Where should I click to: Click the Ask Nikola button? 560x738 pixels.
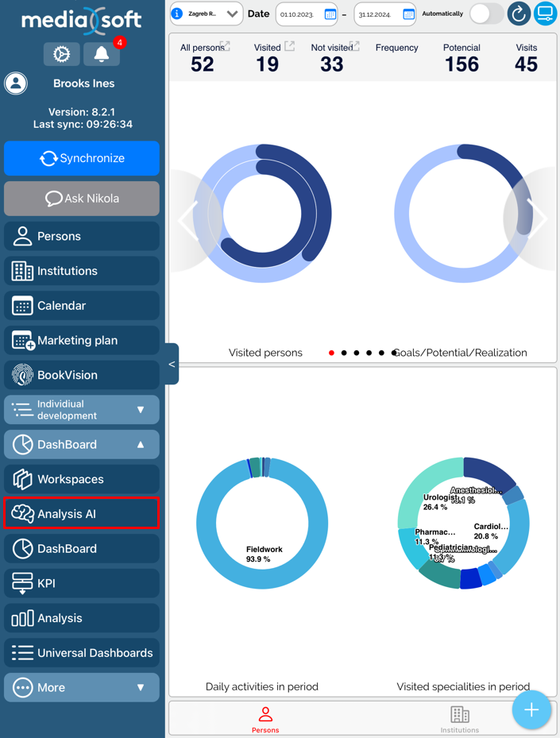82,199
